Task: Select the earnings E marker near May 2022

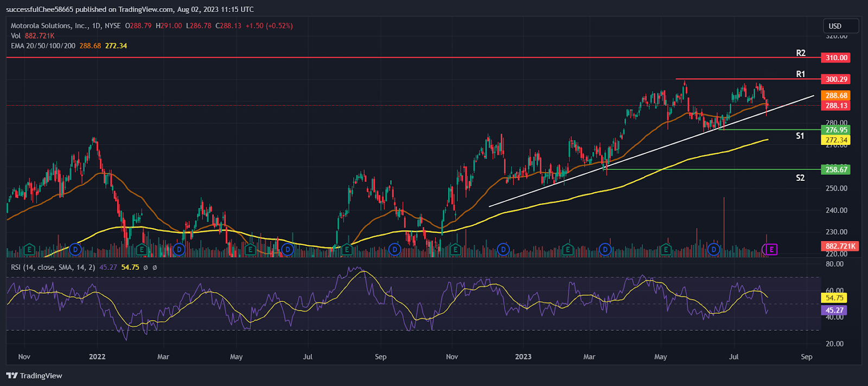Action: pyautogui.click(x=250, y=250)
